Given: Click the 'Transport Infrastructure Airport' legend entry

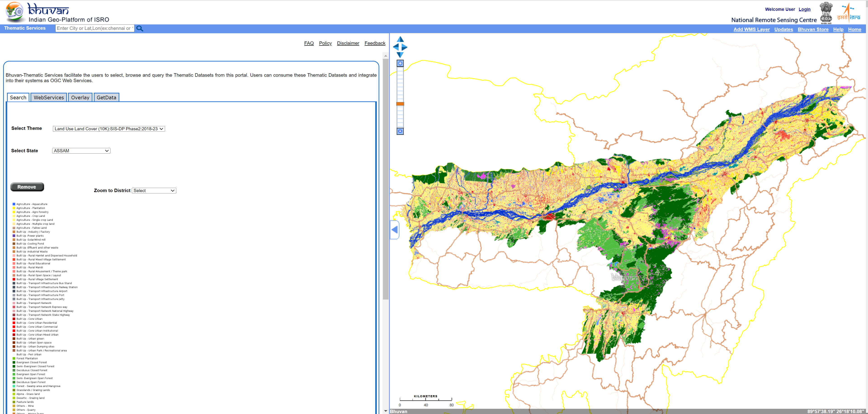Looking at the screenshot, I should 42,291.
